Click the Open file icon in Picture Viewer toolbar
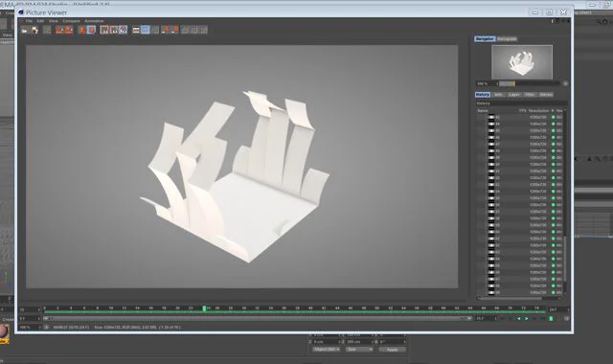Screen dimensions: 613x364 click(24, 30)
